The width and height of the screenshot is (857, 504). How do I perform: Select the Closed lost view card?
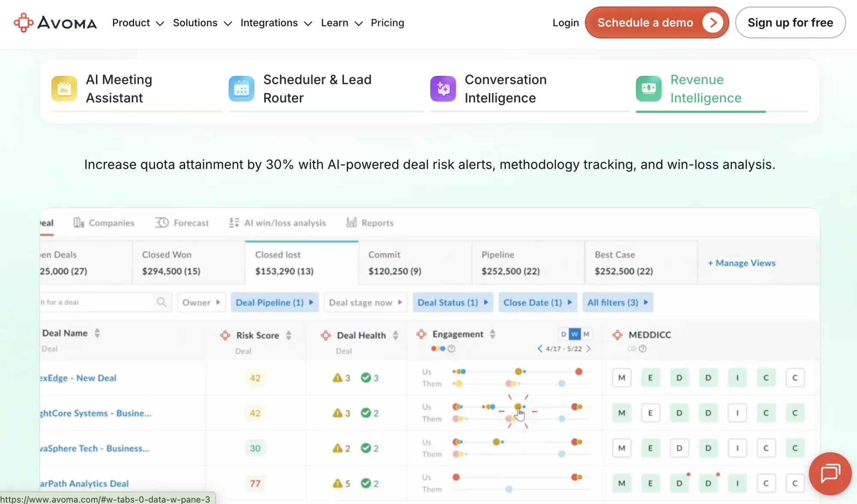[x=302, y=263]
